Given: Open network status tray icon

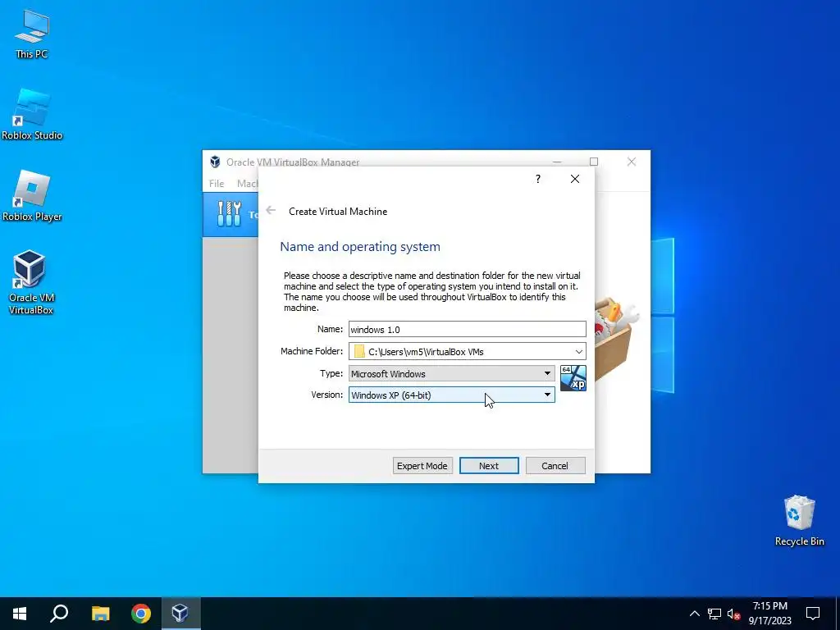Looking at the screenshot, I should point(714,614).
